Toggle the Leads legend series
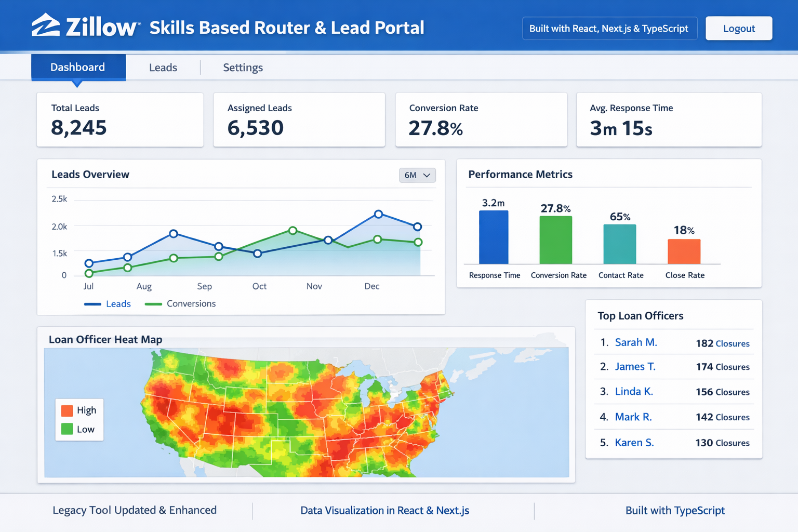Screen dimensions: 798x532 [108, 304]
